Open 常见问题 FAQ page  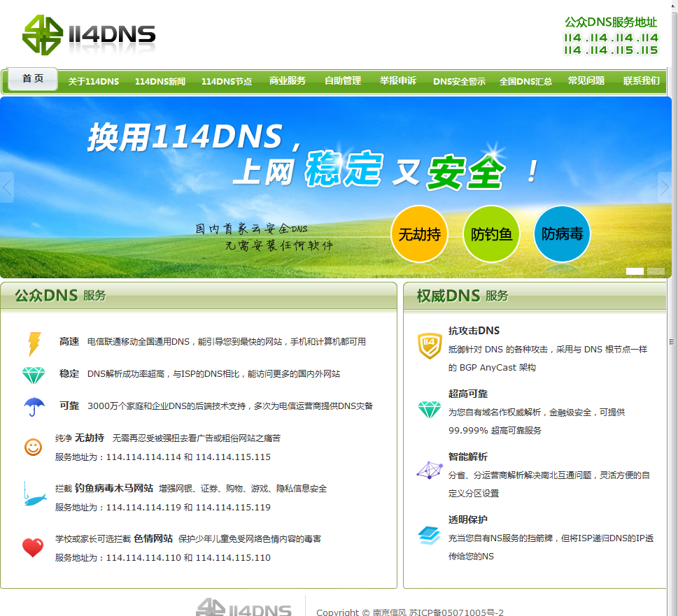point(586,81)
